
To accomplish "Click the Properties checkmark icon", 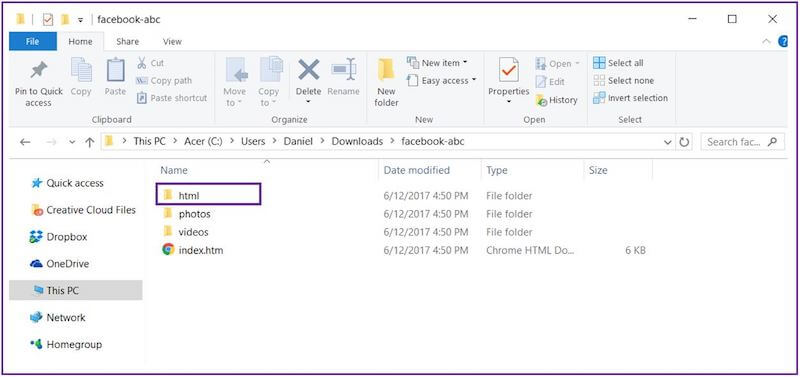I will pos(509,70).
